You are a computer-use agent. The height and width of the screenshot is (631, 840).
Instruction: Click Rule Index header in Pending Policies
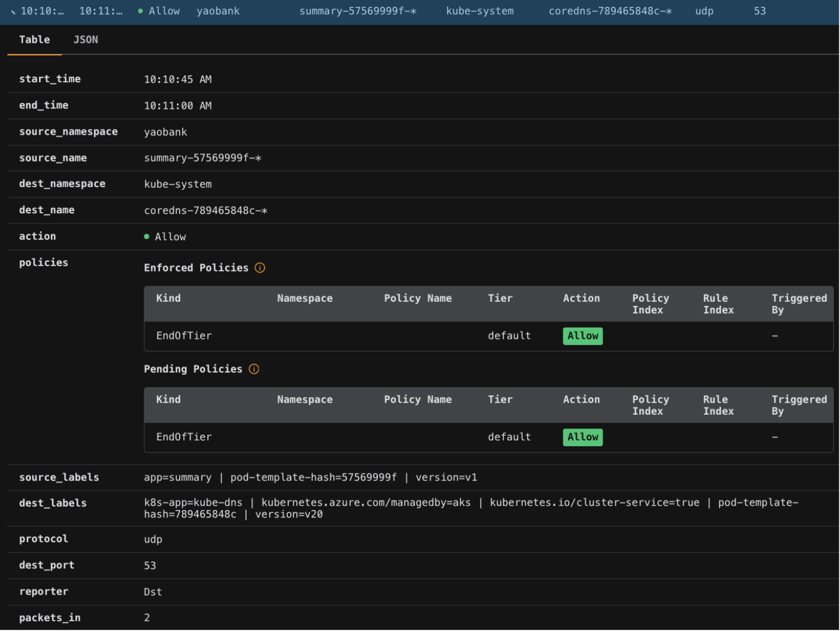tap(718, 405)
